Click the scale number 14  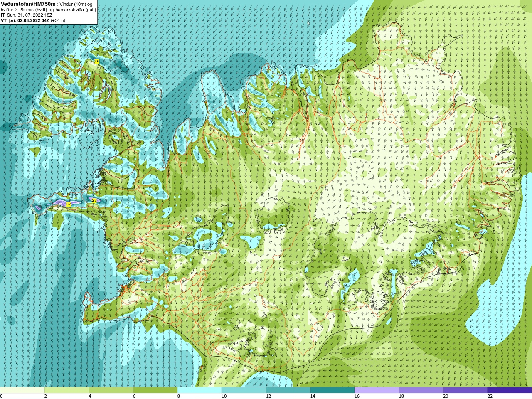[x=313, y=396]
